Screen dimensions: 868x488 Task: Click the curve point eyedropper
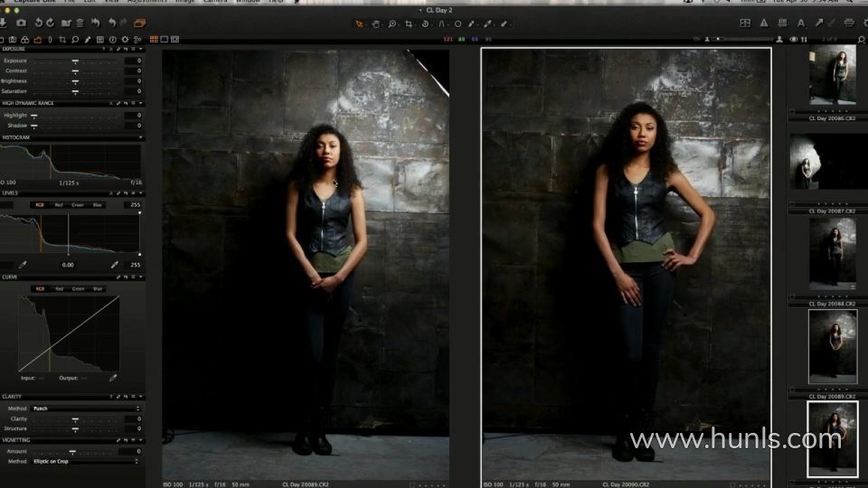point(113,378)
